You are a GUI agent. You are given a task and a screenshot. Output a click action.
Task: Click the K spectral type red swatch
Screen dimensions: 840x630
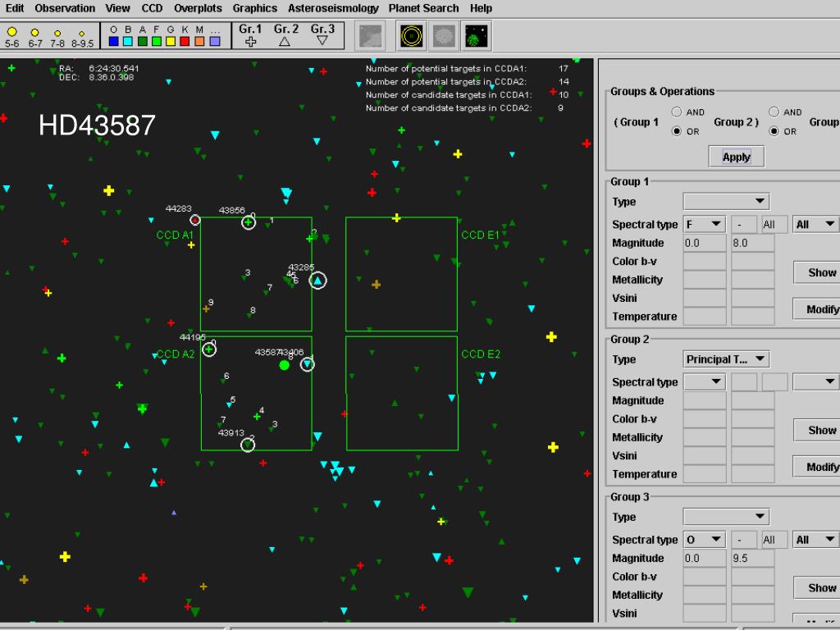pos(185,41)
